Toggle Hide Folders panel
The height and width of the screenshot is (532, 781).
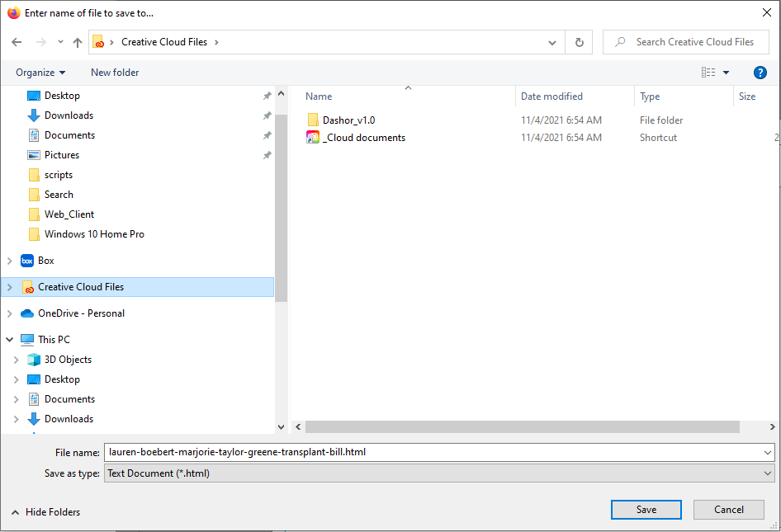coord(45,512)
